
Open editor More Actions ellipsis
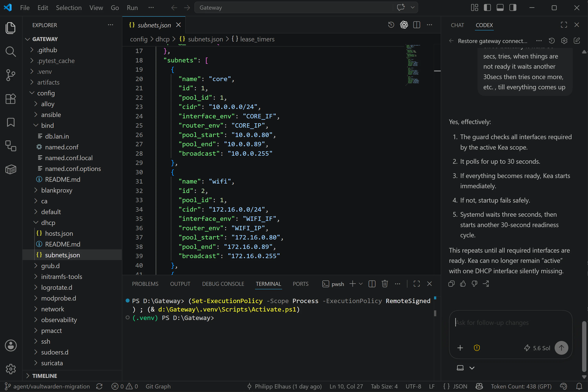pos(429,25)
